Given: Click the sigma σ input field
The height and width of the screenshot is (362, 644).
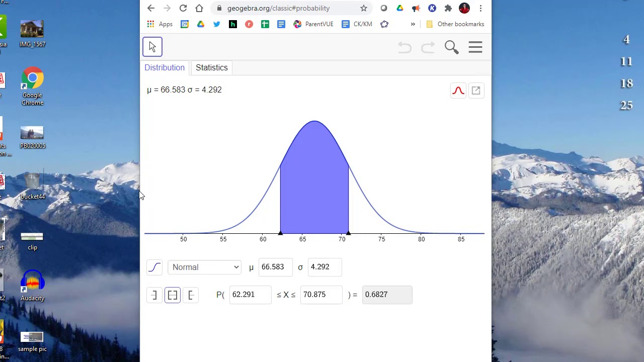Looking at the screenshot, I should [325, 267].
